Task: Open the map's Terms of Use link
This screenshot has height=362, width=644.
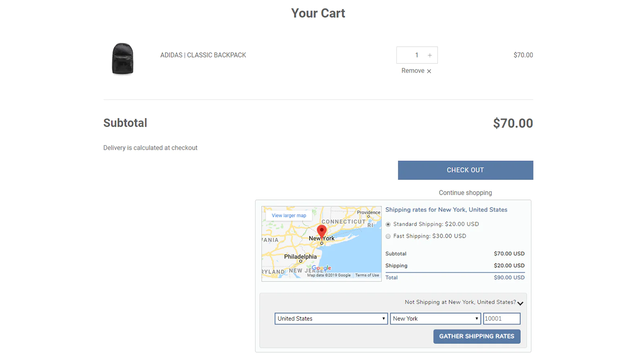Action: (367, 276)
